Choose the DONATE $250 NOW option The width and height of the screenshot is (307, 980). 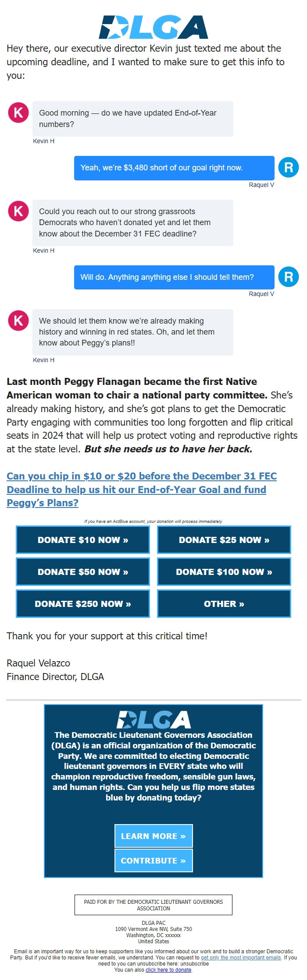tap(82, 604)
